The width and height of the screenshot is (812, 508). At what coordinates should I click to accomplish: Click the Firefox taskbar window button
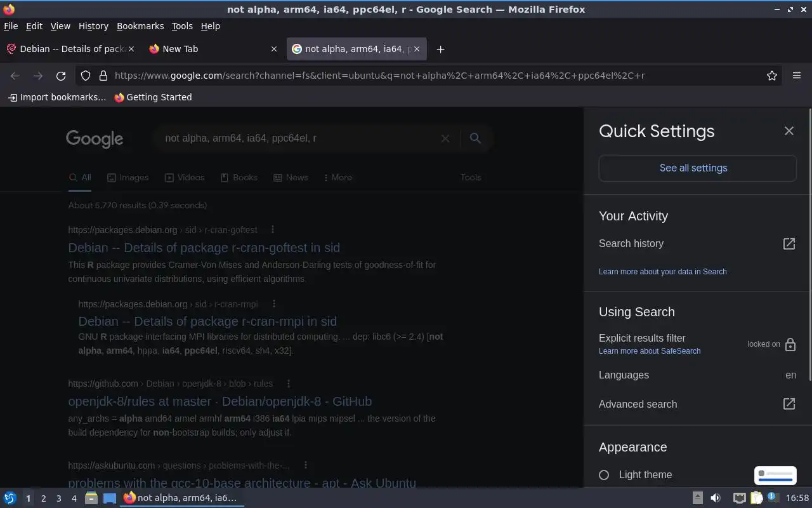tap(181, 498)
